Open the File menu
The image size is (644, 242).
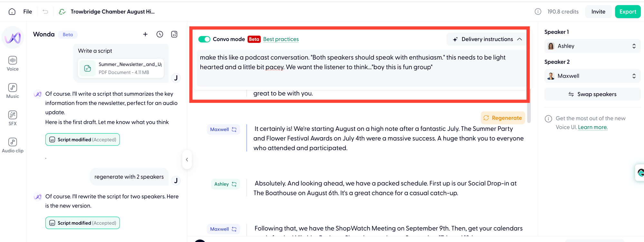[28, 12]
